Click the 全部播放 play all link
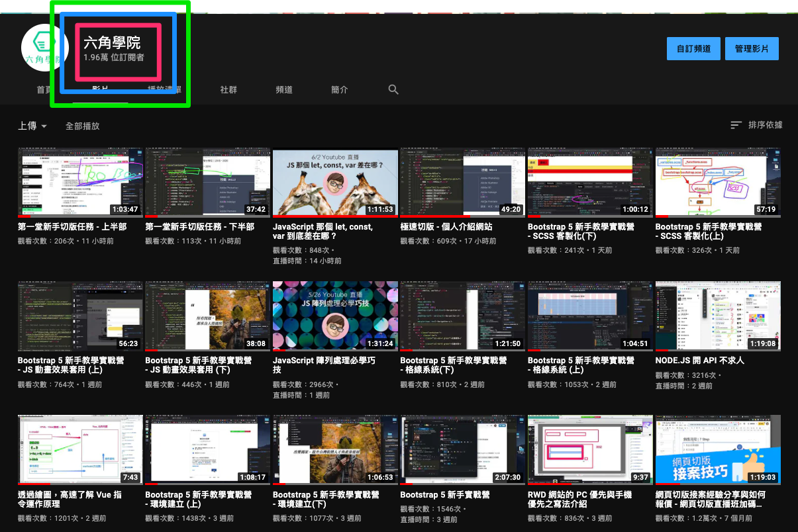This screenshot has width=798, height=532. tap(82, 126)
